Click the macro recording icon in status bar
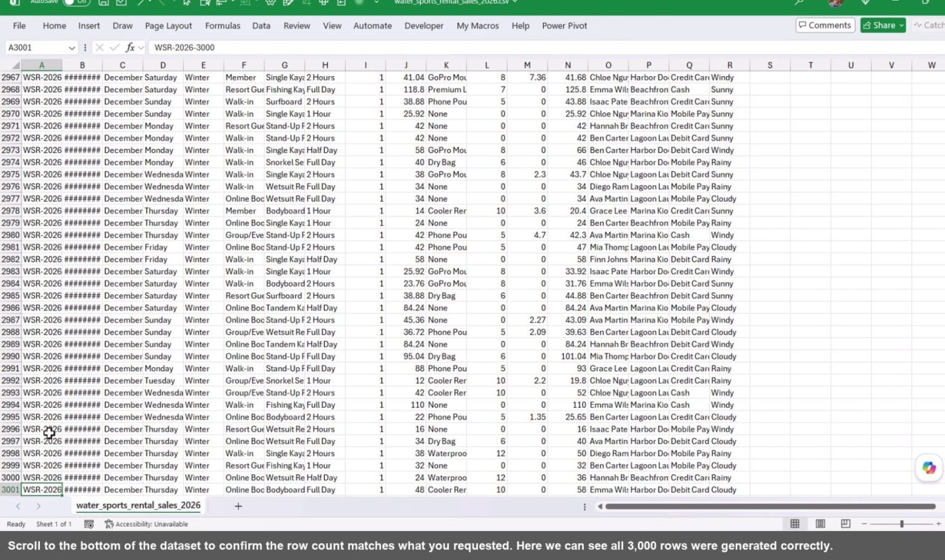The image size is (945, 560). (x=89, y=524)
